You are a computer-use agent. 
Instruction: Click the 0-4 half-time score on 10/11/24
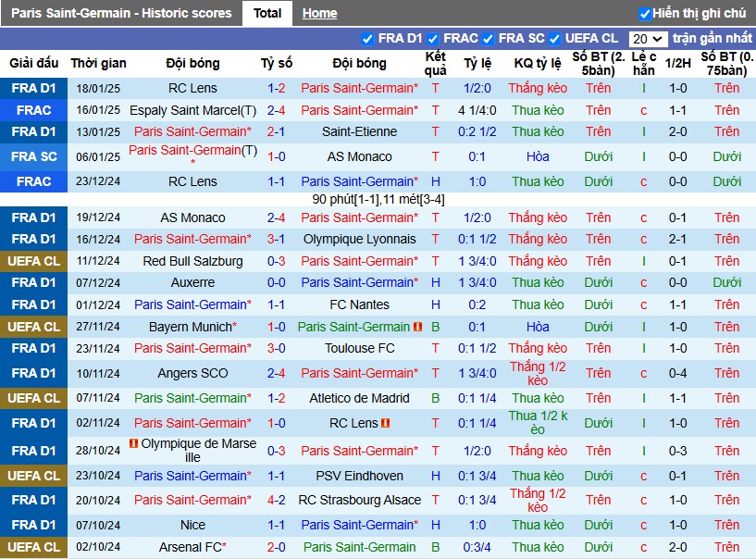[677, 373]
